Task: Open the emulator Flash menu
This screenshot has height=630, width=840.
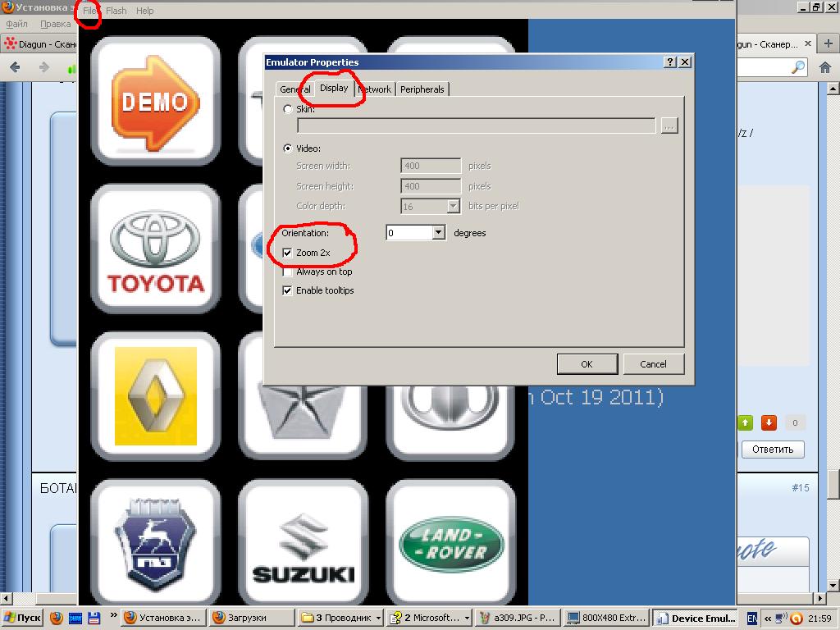Action: [116, 11]
